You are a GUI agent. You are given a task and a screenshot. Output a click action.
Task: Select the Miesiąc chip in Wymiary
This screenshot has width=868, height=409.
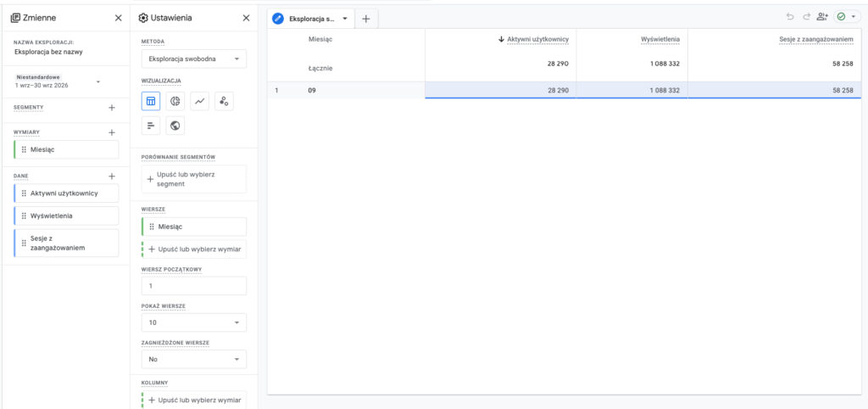[66, 149]
